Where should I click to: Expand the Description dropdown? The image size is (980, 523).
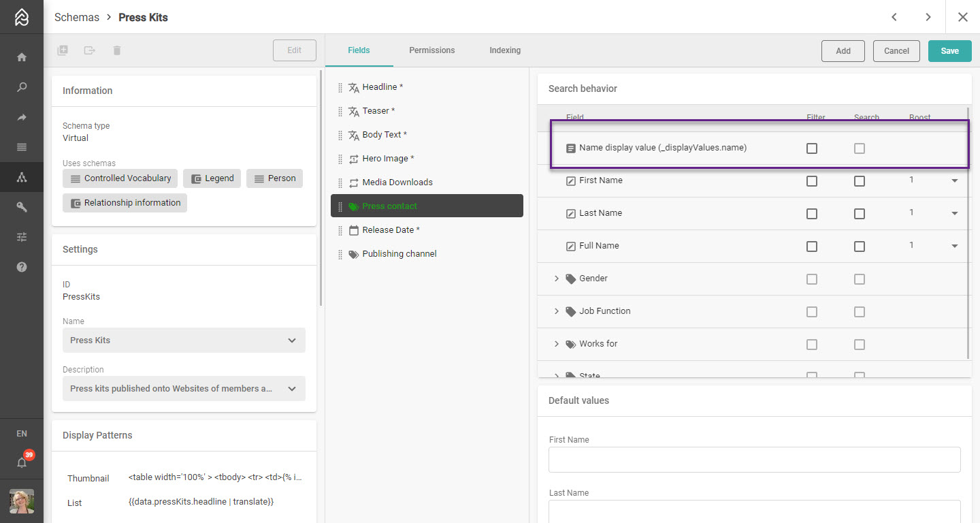[184, 389]
